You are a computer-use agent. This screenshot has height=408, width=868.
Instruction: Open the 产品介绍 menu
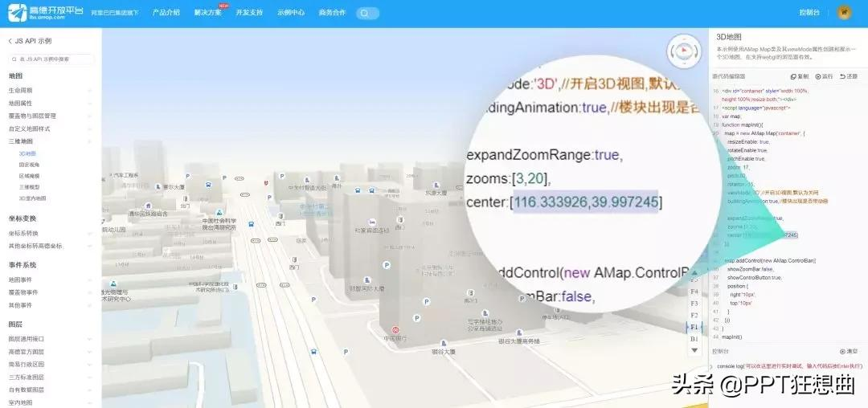166,12
